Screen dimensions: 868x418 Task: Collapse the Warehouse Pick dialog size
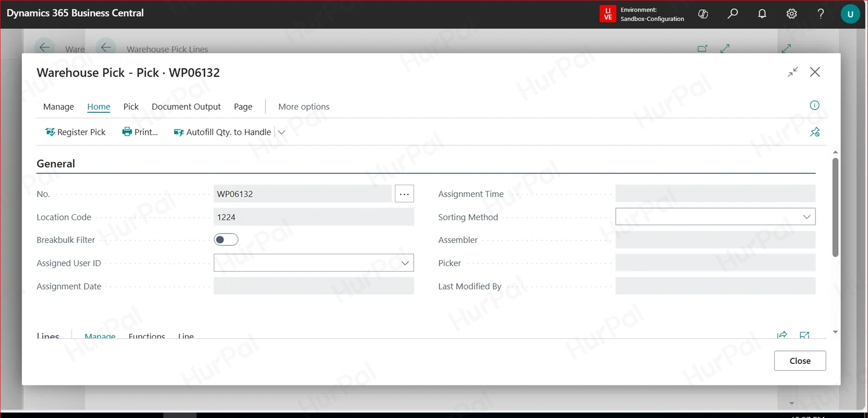pyautogui.click(x=793, y=72)
